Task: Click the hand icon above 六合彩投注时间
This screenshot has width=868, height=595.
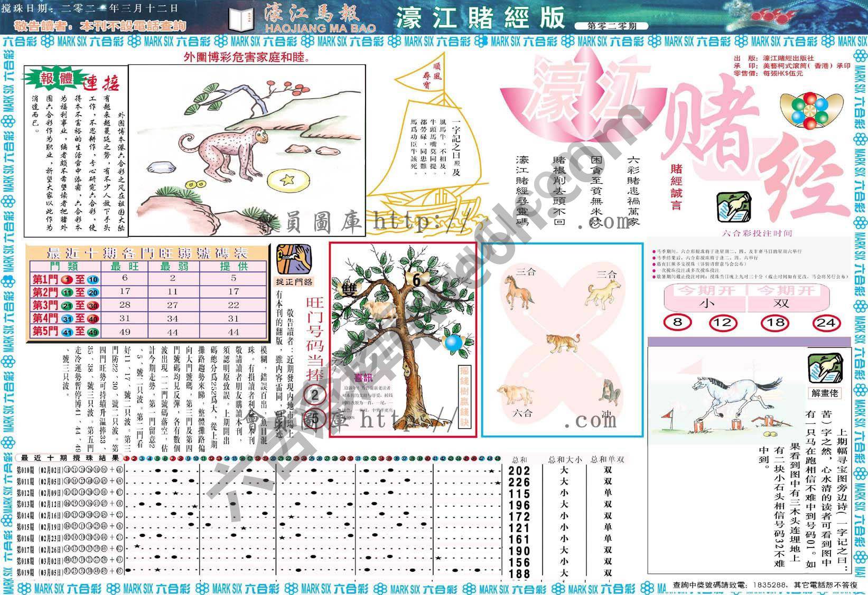Action: tap(733, 207)
